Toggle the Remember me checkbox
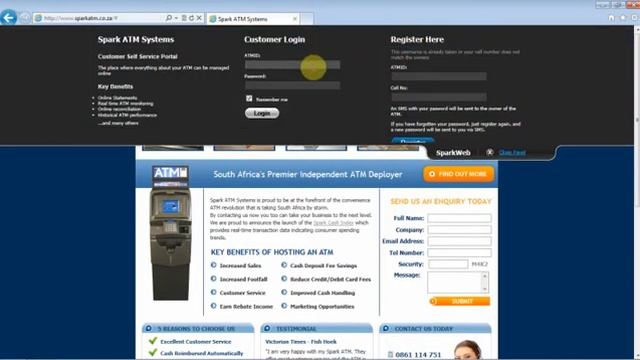640x360 pixels. point(249,98)
